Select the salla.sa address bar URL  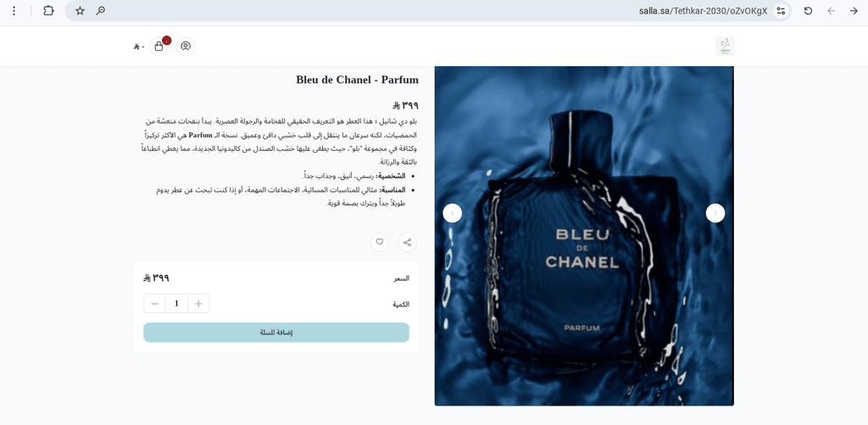pyautogui.click(x=703, y=10)
